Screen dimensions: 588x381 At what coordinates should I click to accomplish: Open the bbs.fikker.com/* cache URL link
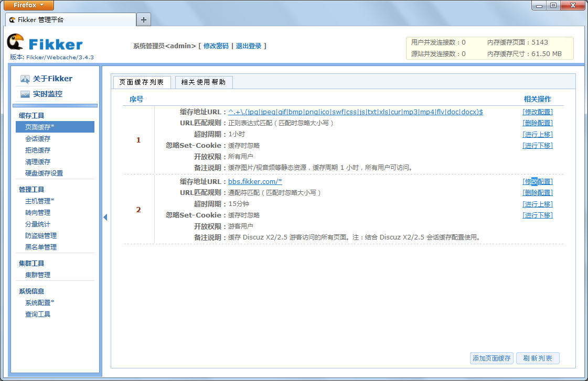pyautogui.click(x=255, y=181)
